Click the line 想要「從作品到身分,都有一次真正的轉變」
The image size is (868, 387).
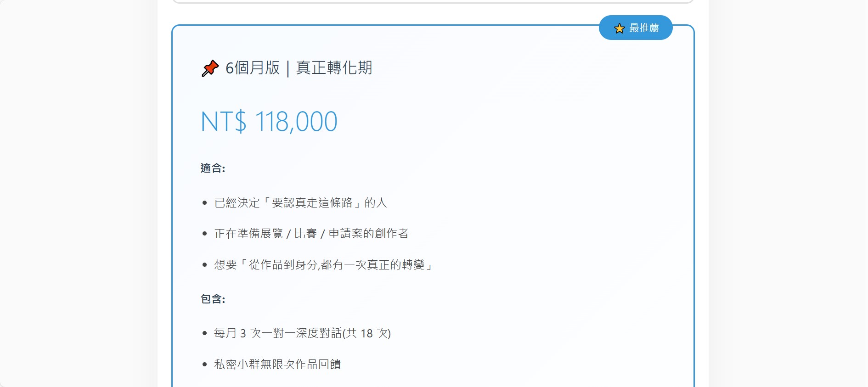(324, 265)
